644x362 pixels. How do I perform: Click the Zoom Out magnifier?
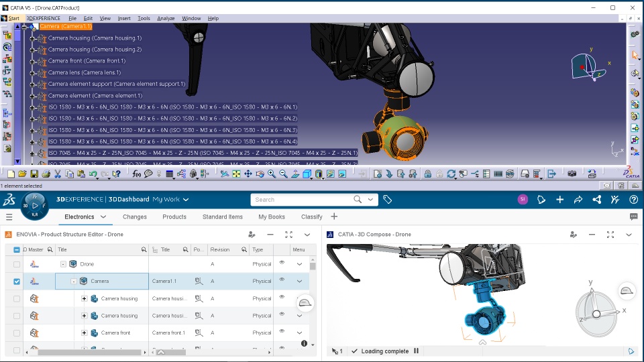[283, 174]
